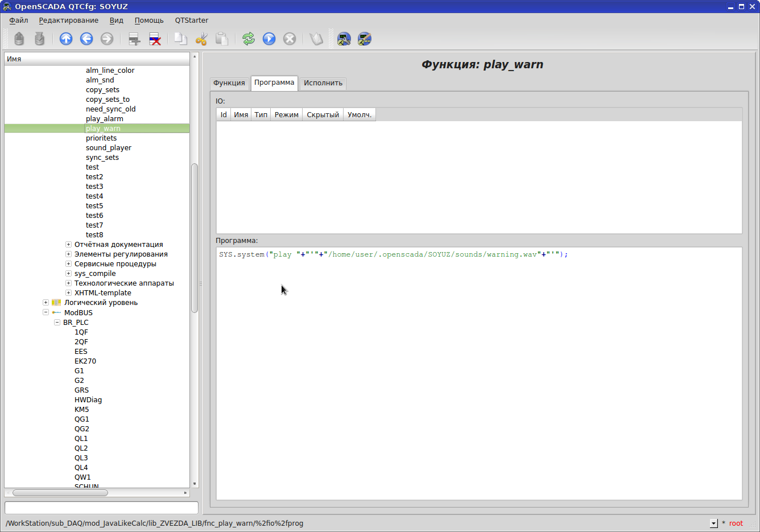Open the Файл menu
The image size is (760, 532).
[19, 20]
